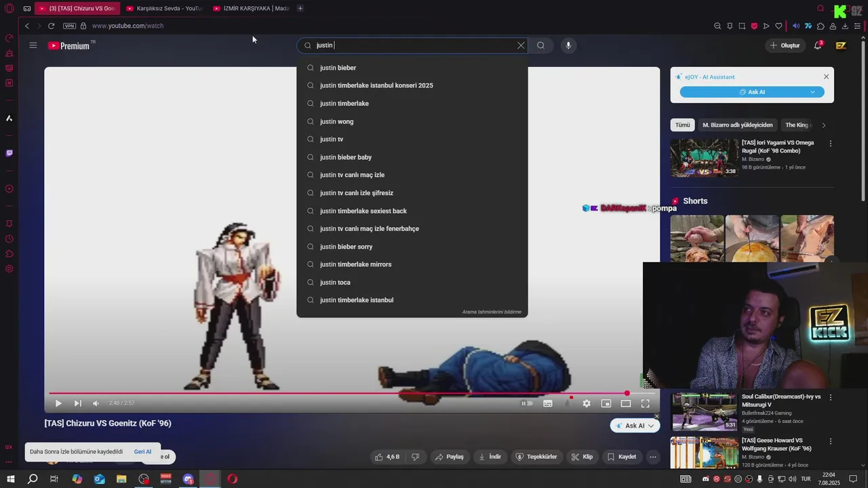
Task: Open the account avatar menu
Action: pyautogui.click(x=841, y=45)
